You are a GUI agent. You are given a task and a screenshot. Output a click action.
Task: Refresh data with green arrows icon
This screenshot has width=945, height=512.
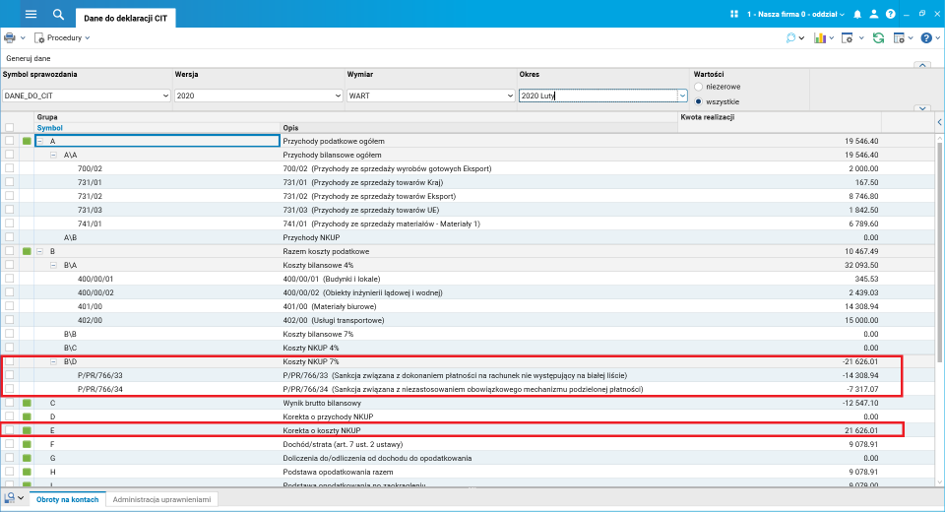point(879,38)
